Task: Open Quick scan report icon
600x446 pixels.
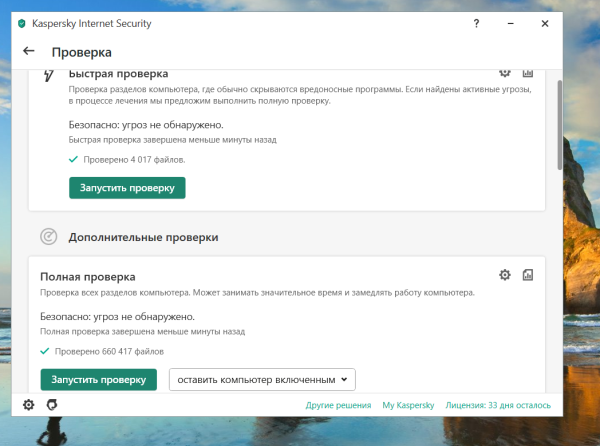Action: (x=528, y=73)
